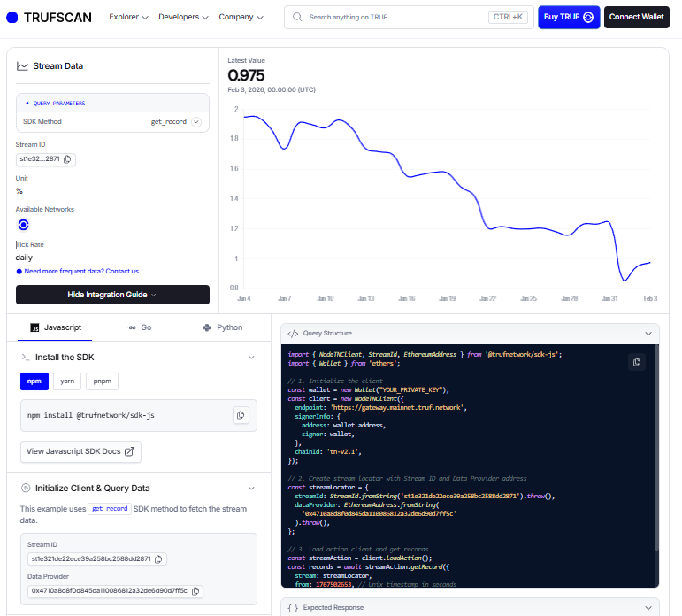The height and width of the screenshot is (616, 682).
Task: Click the Jan 16 x-axis label
Action: point(407,298)
